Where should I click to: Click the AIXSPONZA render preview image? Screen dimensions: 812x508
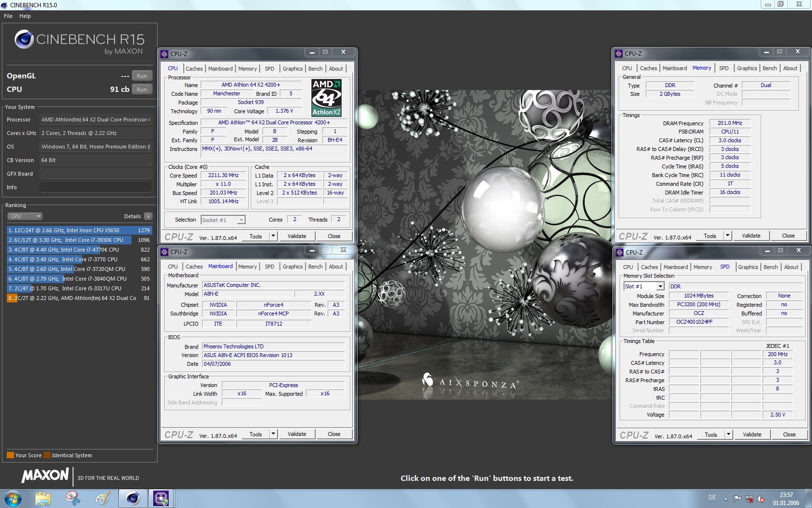click(485, 244)
